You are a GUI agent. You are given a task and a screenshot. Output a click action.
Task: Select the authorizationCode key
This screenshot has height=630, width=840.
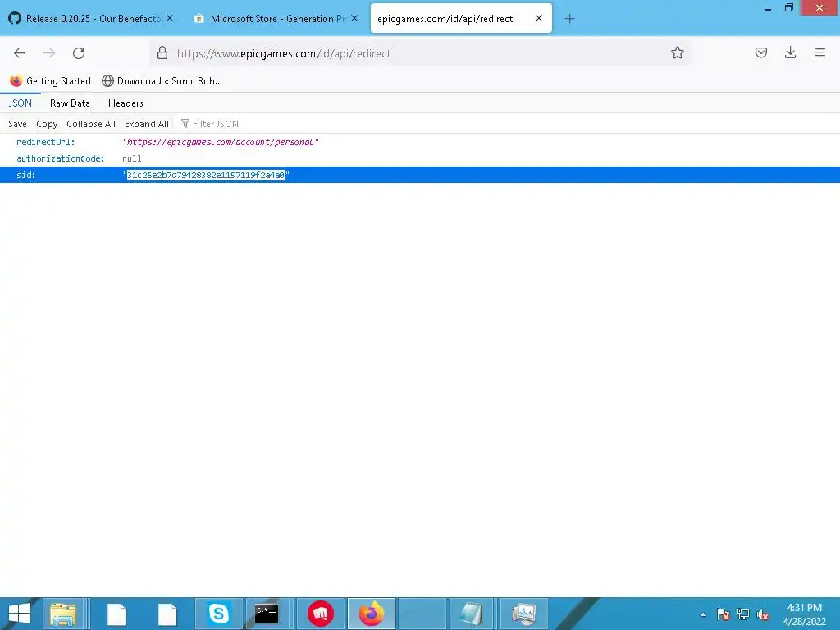point(60,158)
